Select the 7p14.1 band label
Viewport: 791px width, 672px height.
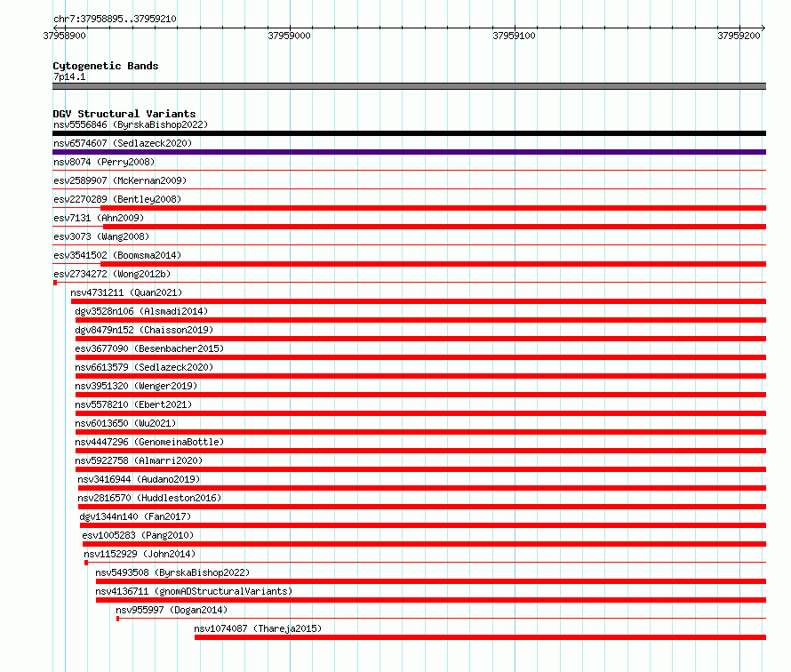pos(69,76)
